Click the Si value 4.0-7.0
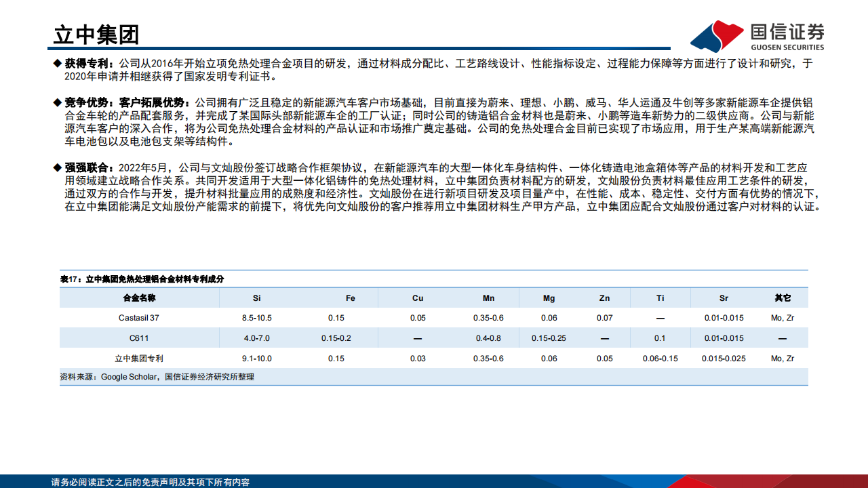Viewport: 868px width, 488px height. tap(256, 338)
